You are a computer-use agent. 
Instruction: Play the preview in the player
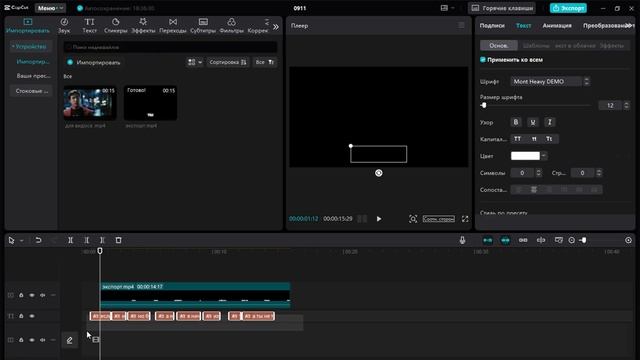379,219
